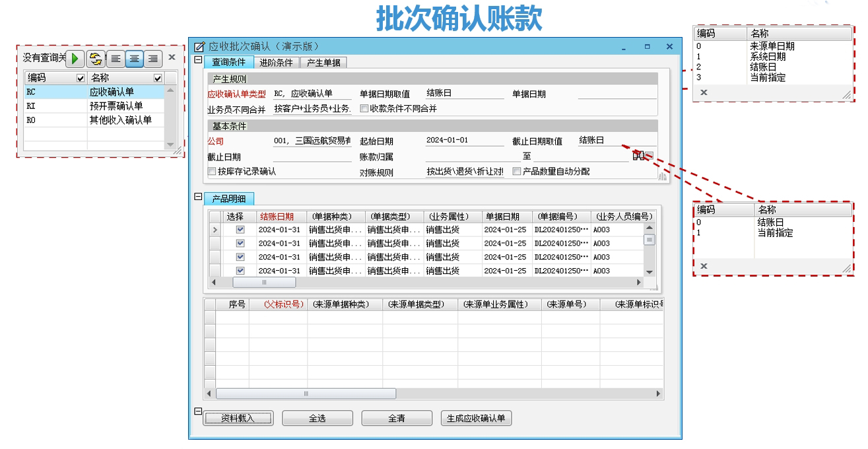Switch to the 产生单据 tab
The height and width of the screenshot is (449, 868).
(x=323, y=63)
